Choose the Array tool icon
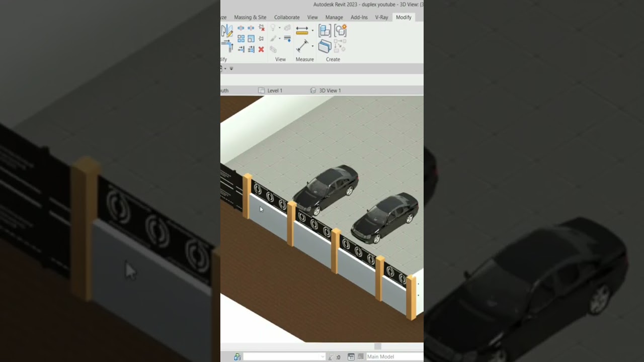The image size is (644, 362). (x=241, y=39)
